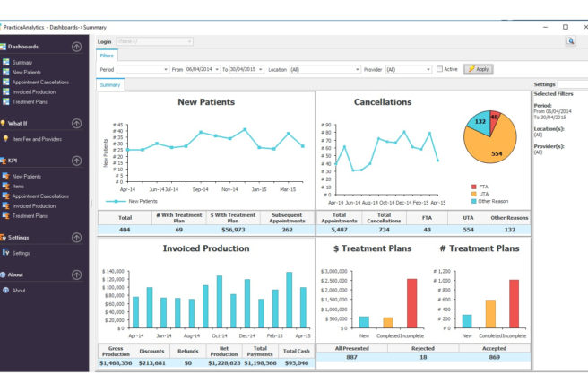Collapse the About section arrow

tap(76, 274)
